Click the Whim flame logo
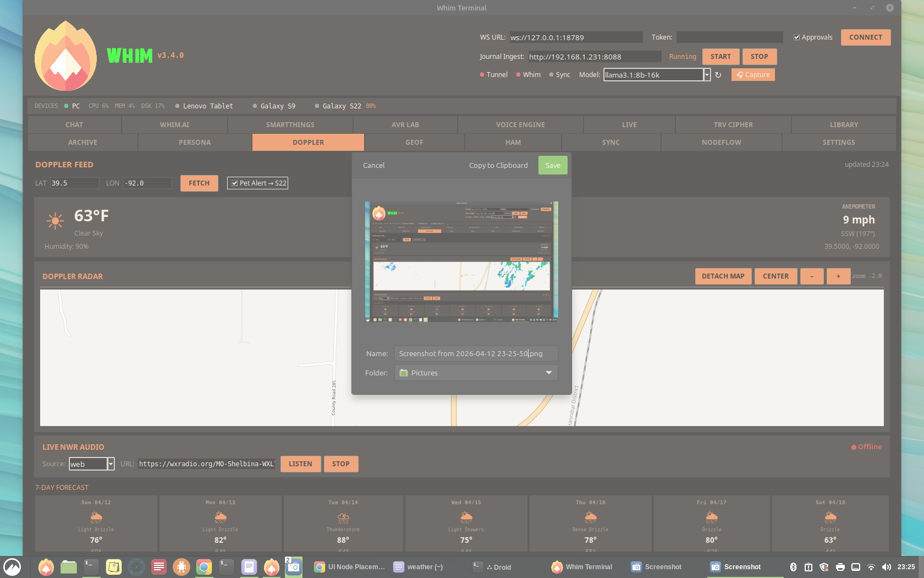The height and width of the screenshot is (578, 924). 65,56
